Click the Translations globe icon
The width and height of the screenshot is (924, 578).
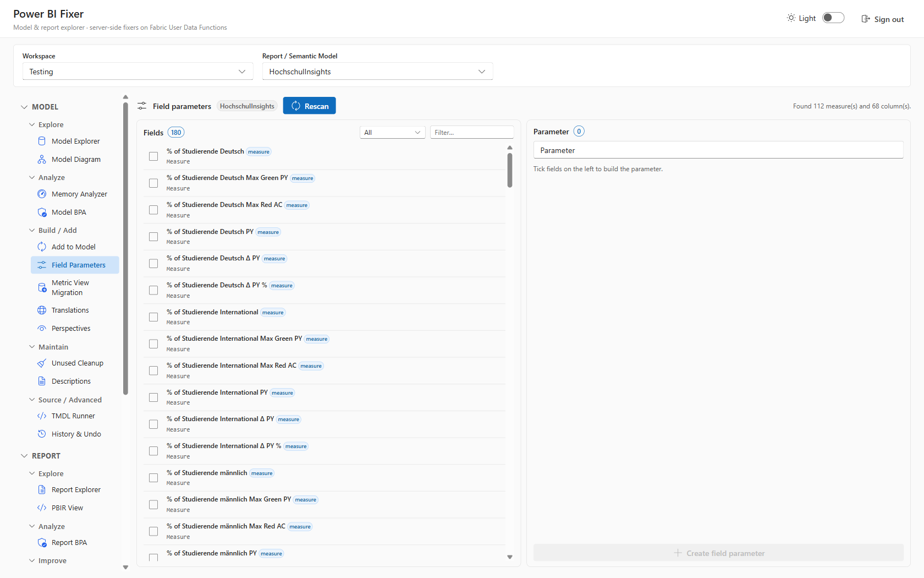42,310
